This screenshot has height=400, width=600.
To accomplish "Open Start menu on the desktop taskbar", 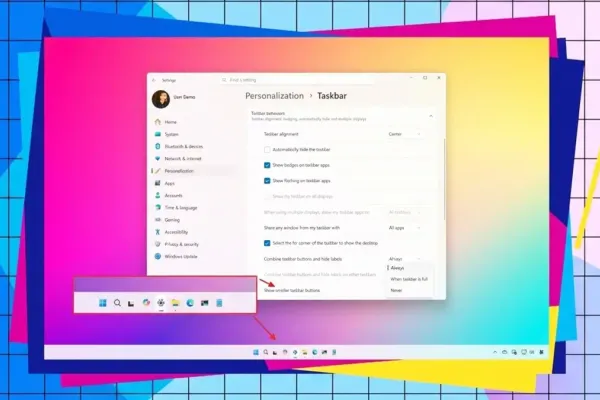I will pos(256,352).
